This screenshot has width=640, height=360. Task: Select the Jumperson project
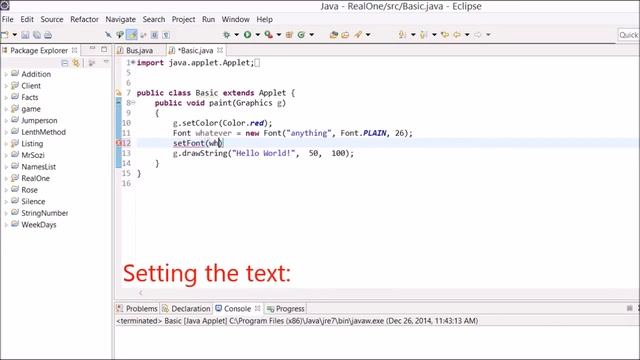pos(39,120)
